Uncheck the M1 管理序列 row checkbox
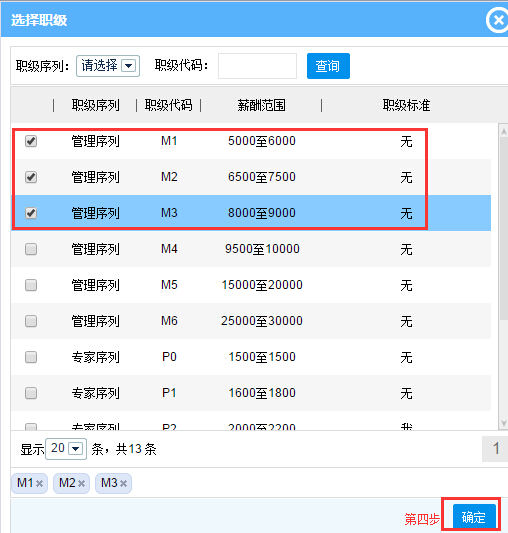Screen dimensions: 508x533 (x=31, y=141)
